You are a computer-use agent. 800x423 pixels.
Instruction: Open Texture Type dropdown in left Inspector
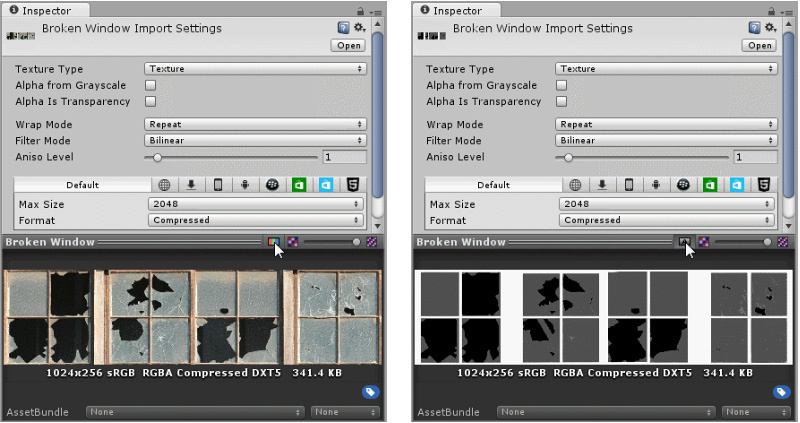[255, 69]
